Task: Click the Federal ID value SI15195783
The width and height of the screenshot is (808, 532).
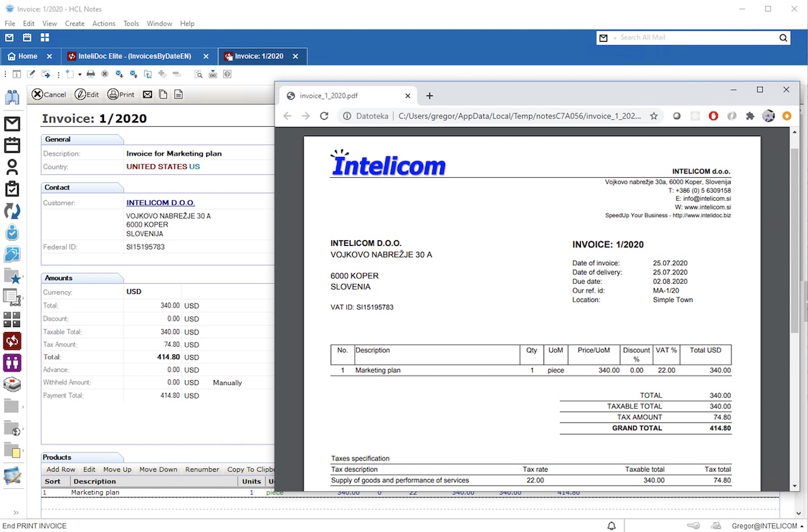Action: (146, 247)
